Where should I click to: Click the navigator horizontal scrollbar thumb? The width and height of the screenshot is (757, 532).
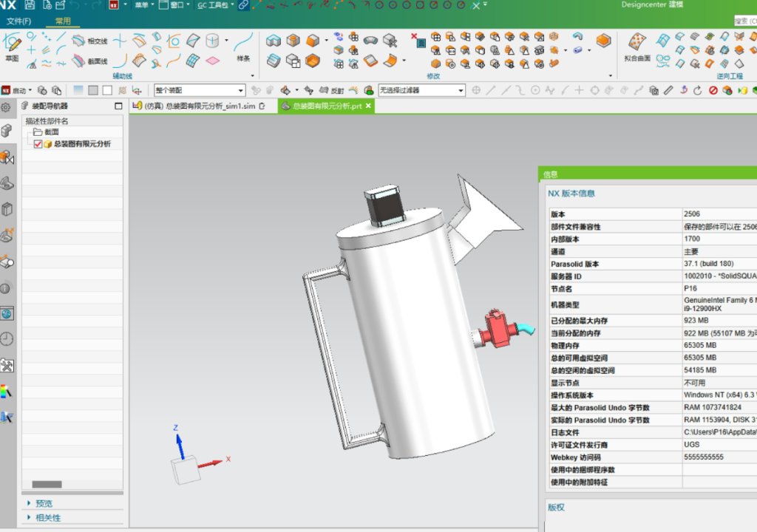[x=47, y=485]
